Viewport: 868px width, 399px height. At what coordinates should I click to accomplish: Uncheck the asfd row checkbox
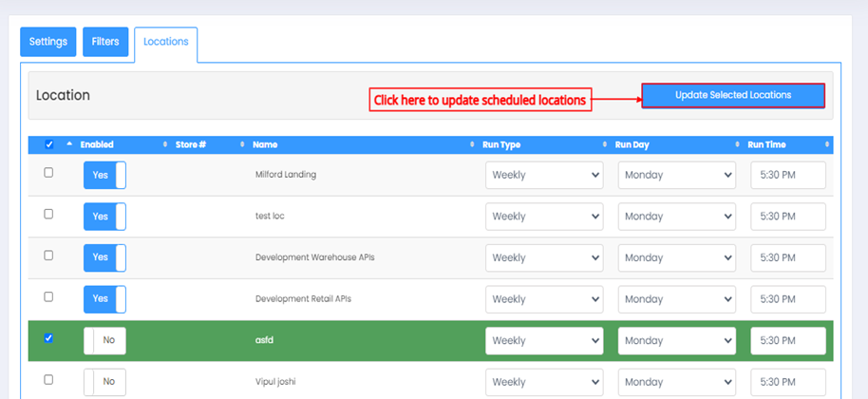pos(48,338)
